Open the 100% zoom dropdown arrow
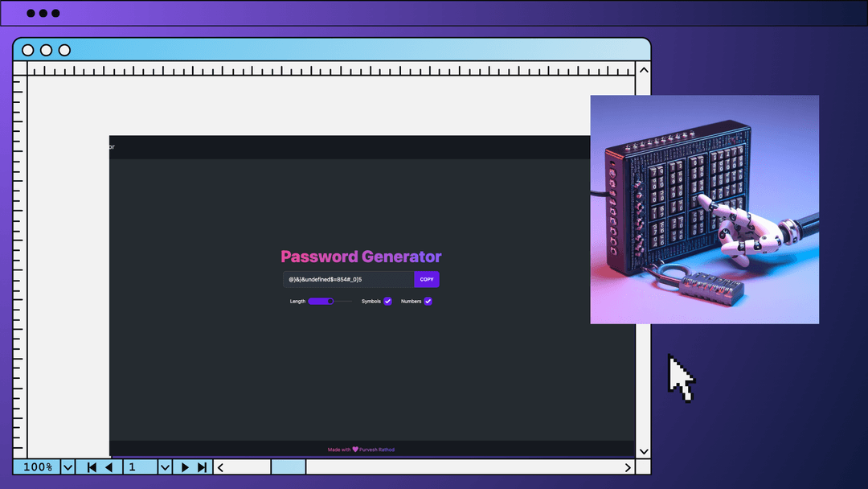868x489 pixels. pos(68,467)
